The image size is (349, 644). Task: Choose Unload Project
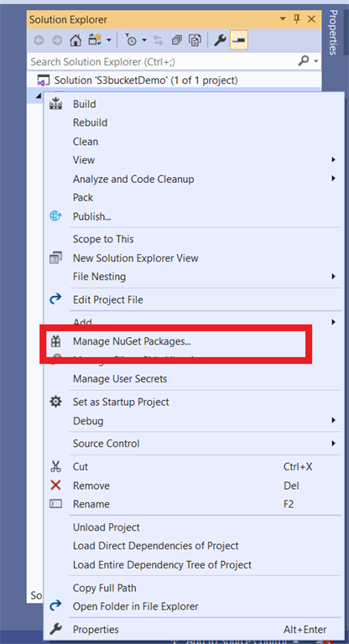pyautogui.click(x=107, y=527)
